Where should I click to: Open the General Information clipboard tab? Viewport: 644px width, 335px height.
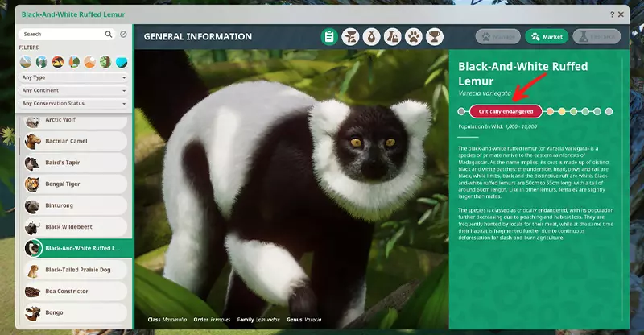pos(329,37)
